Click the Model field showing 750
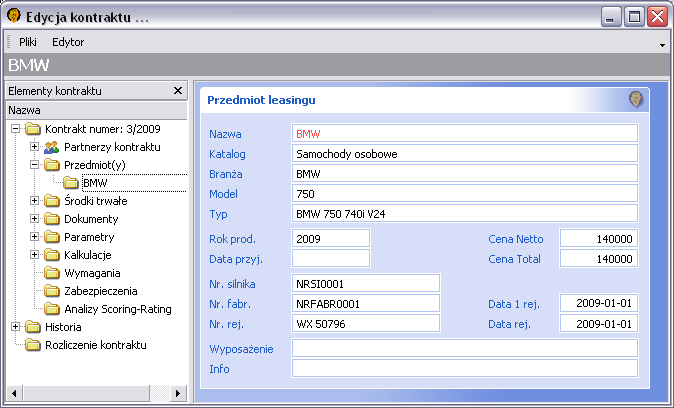Screen dimensions: 674x408 coord(465,194)
